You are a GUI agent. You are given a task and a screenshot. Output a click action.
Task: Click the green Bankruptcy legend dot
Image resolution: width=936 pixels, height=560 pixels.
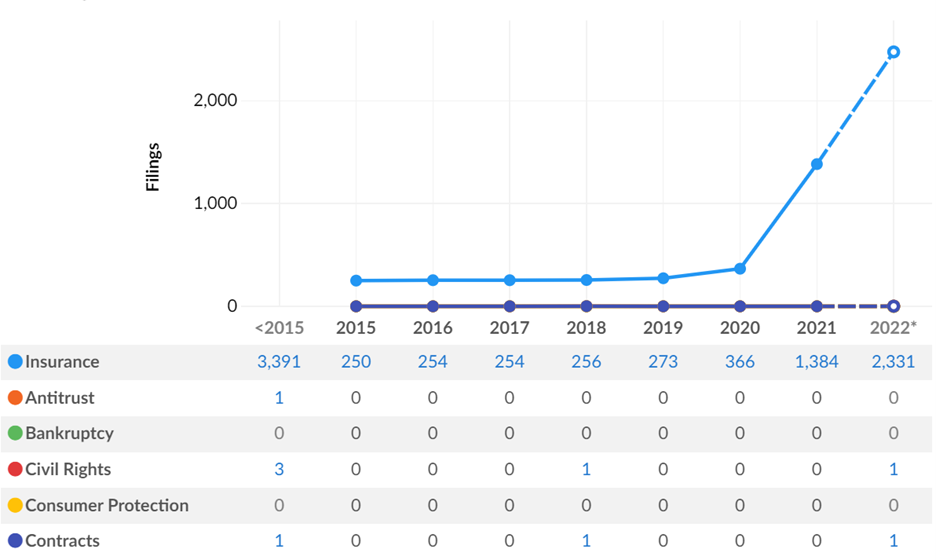pos(15,434)
